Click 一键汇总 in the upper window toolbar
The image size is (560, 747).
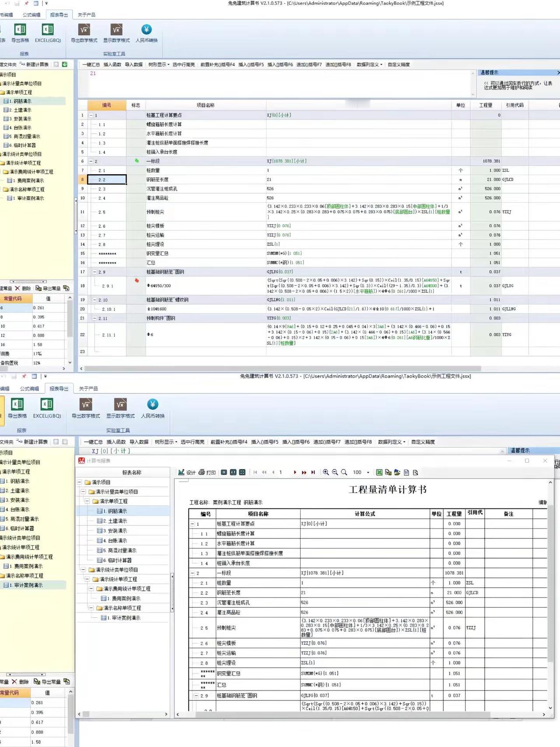click(x=91, y=65)
